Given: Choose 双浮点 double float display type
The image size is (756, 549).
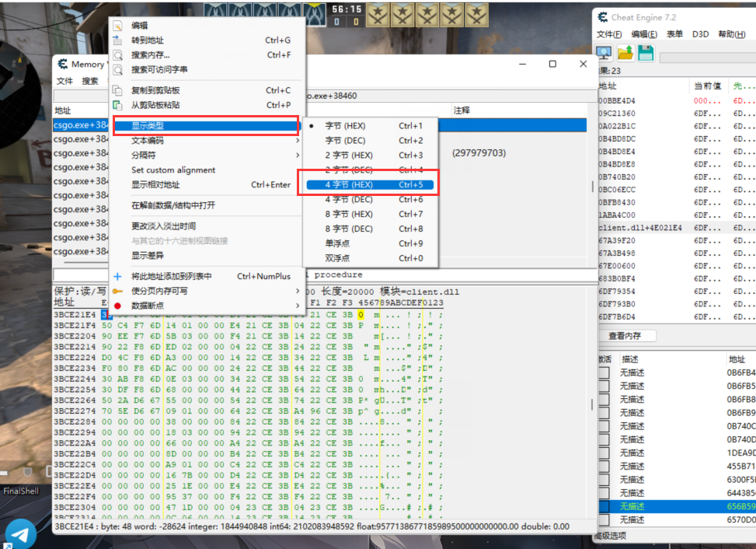Looking at the screenshot, I should (371, 258).
